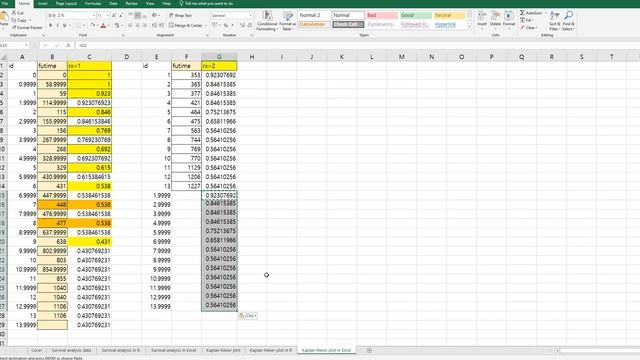Click the Decrease Decimal icon
This screenshot has width=640, height=360.
click(249, 25)
